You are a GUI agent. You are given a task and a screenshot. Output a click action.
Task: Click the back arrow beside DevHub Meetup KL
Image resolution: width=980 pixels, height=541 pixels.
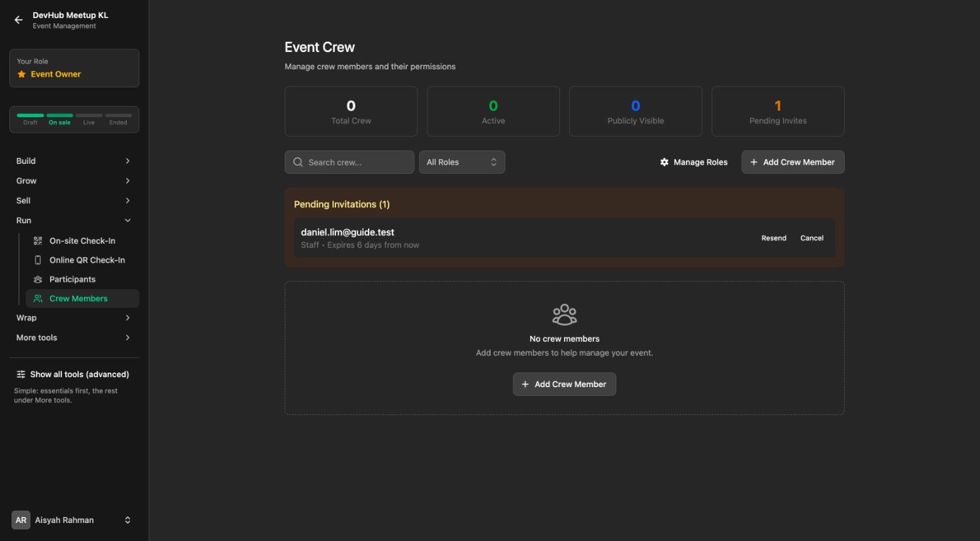19,20
